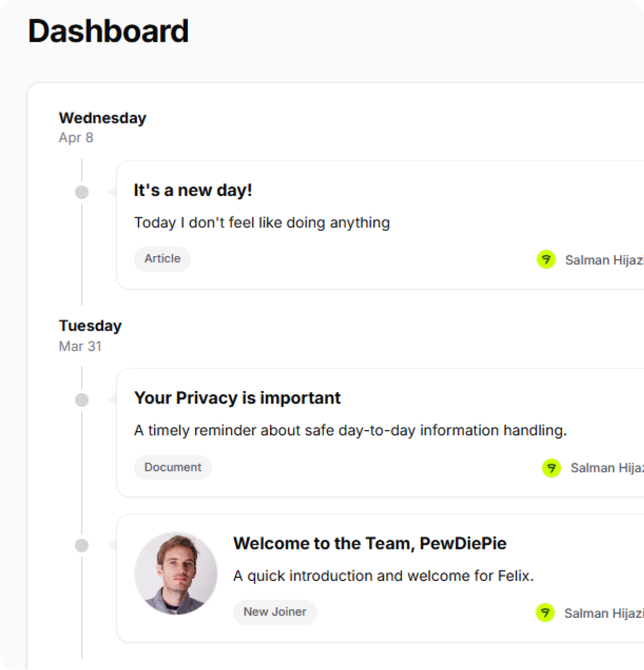Screen dimensions: 644x670
Task: Select the timeline dot beside "Your Privacy is important"
Action: (82, 400)
